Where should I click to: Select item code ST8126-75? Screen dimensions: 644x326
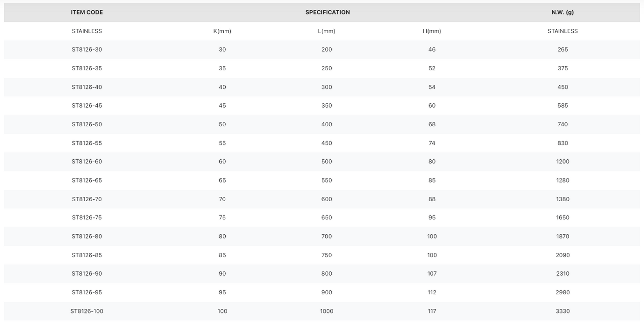click(87, 217)
